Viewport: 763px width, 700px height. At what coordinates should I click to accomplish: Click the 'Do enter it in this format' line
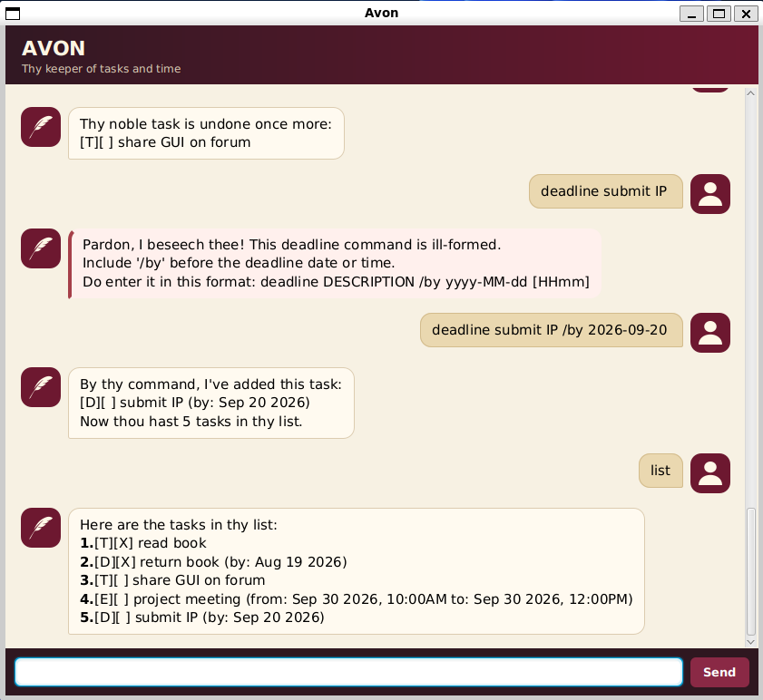coord(336,282)
